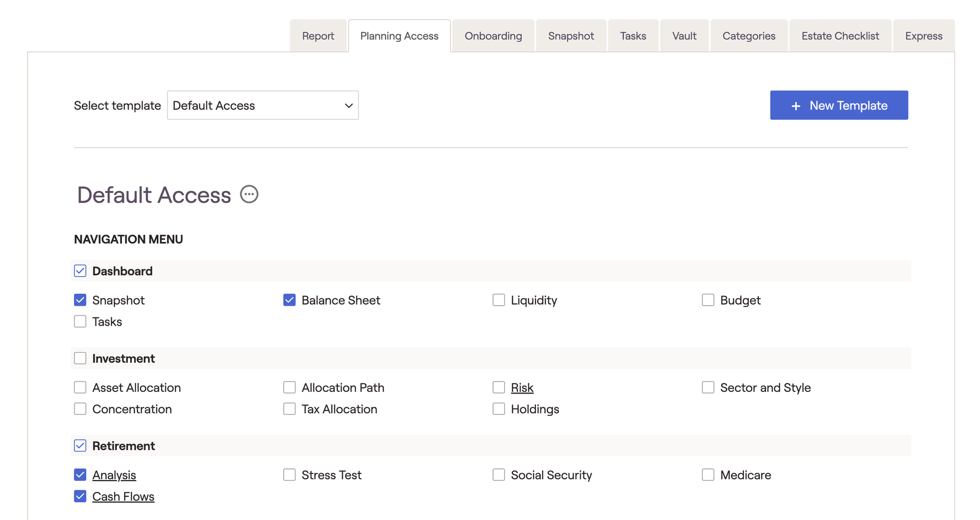Tick the Stress Test checkbox
Image resolution: width=980 pixels, height=520 pixels.
(x=289, y=475)
